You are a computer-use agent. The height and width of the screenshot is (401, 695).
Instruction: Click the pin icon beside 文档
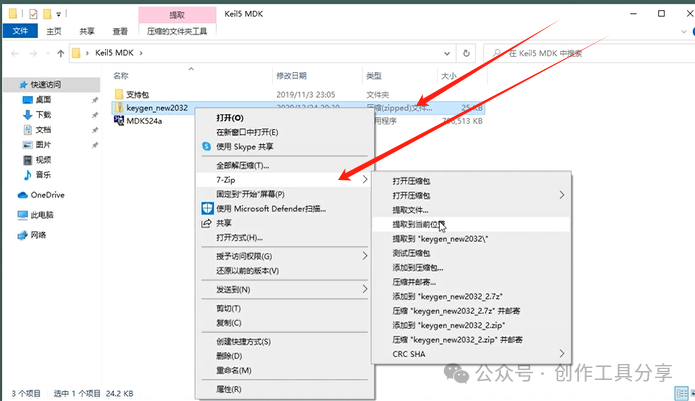point(95,130)
